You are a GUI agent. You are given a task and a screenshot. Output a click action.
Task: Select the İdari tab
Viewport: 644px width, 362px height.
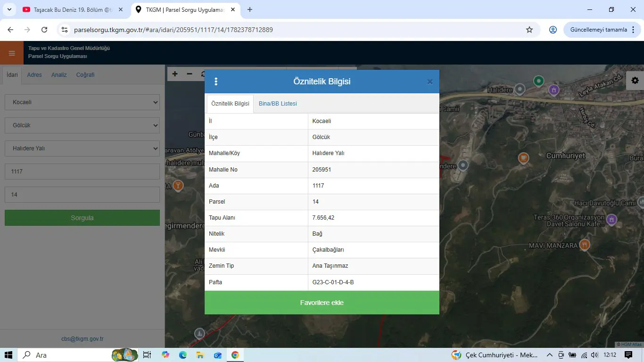coord(12,75)
